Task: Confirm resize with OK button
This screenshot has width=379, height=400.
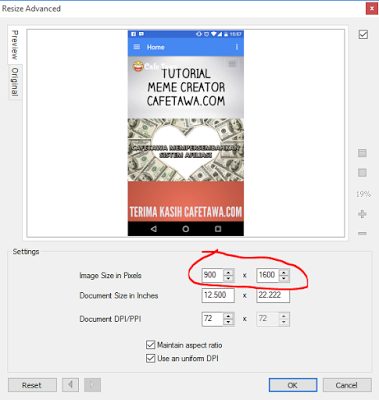Action: tap(293, 385)
